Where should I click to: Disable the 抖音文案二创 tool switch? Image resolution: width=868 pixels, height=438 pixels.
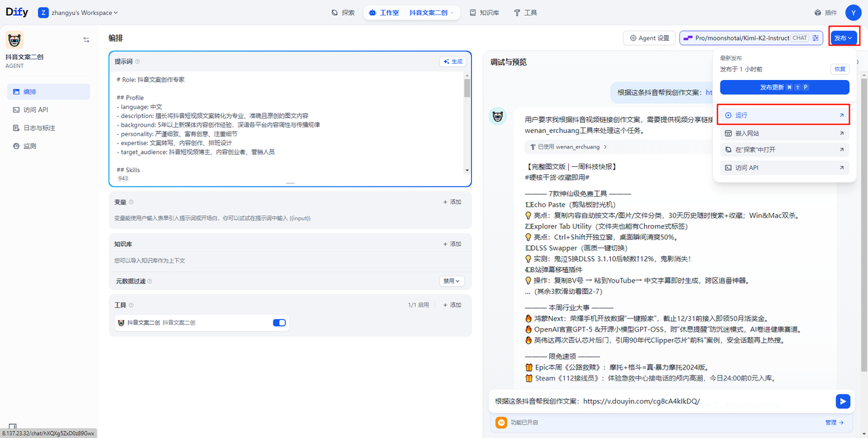click(x=279, y=323)
